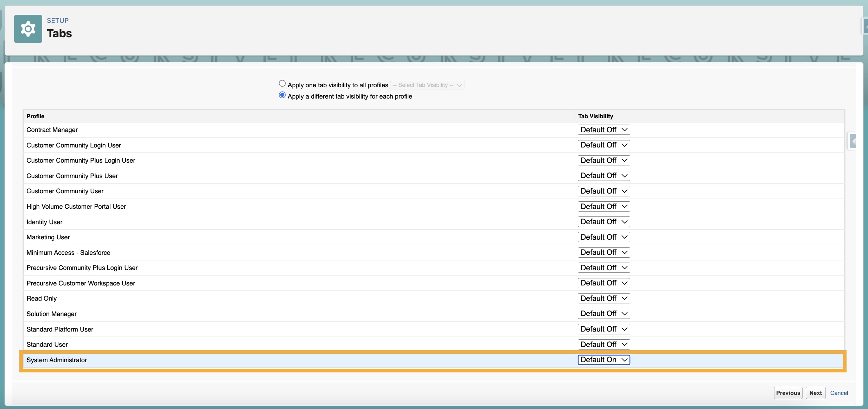Click the Tab Visibility column header
Viewport: 868px width, 409px height.
(595, 116)
